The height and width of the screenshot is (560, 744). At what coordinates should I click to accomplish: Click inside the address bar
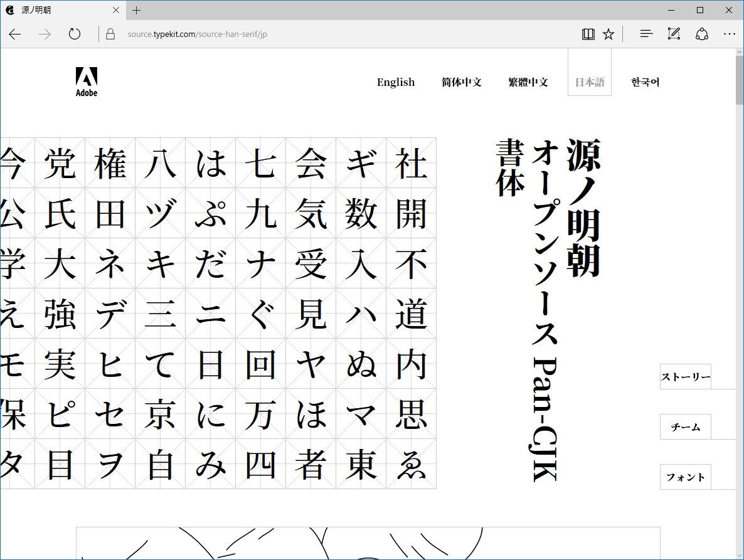[x=251, y=34]
